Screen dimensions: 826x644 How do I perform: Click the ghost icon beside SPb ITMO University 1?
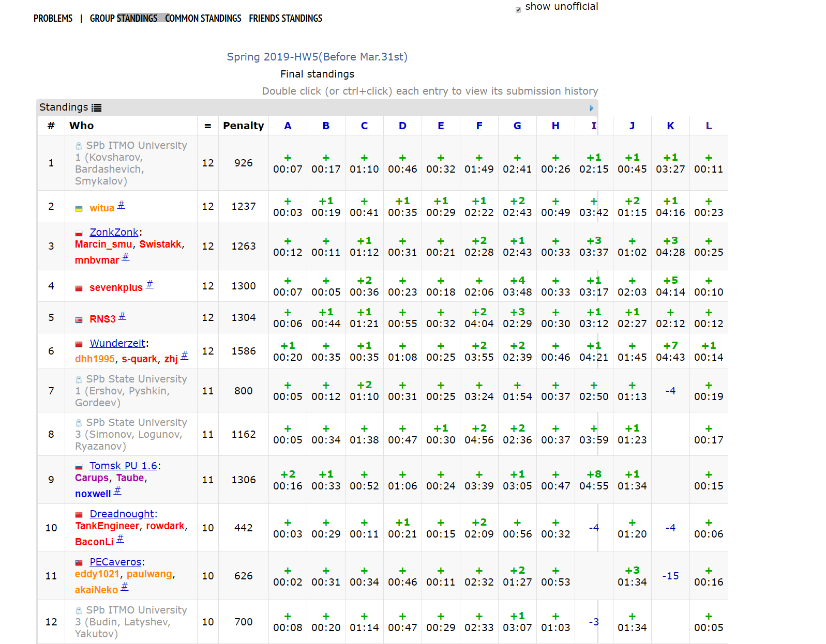(79, 146)
